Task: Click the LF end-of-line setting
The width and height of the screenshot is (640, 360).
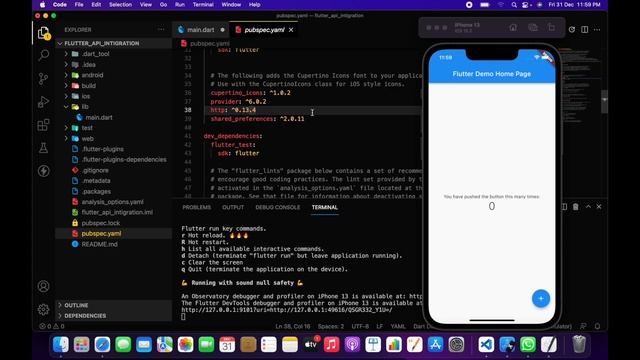Action: tap(380, 326)
